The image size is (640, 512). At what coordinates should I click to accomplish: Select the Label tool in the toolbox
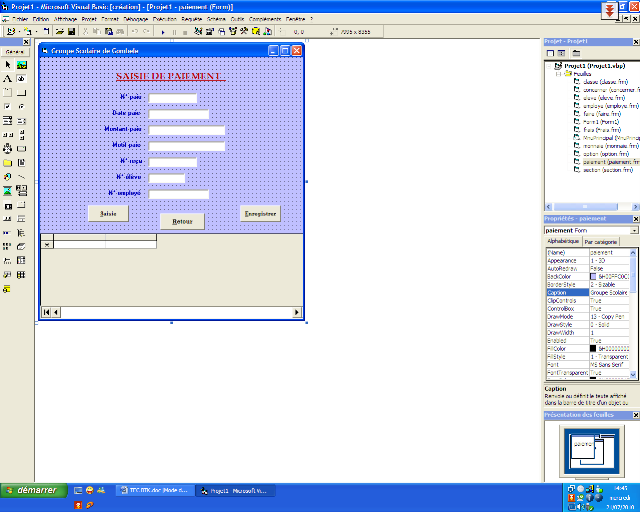pyautogui.click(x=7, y=78)
